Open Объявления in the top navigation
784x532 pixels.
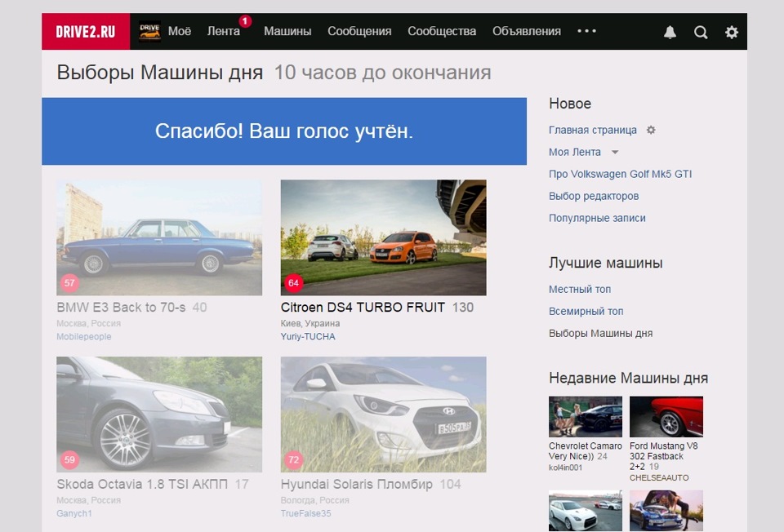pos(527,31)
